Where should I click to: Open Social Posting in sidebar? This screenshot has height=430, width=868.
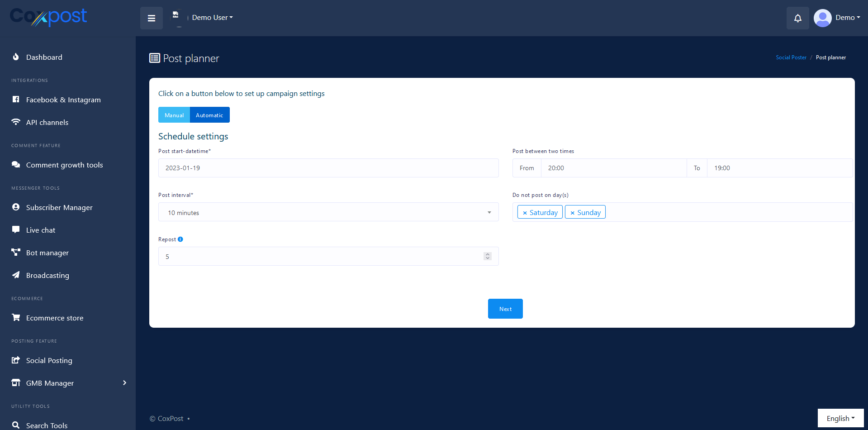[49, 360]
